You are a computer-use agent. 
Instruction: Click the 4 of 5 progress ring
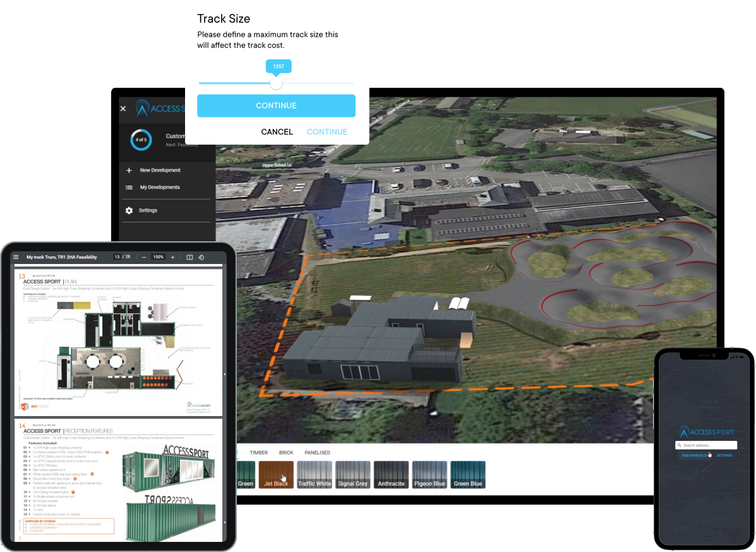[x=141, y=140]
